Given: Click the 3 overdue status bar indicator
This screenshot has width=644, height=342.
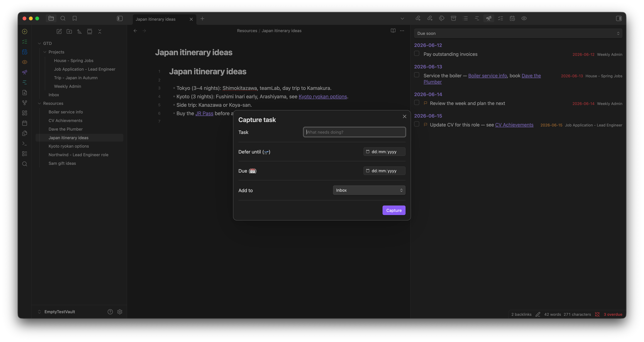Looking at the screenshot, I should (613, 314).
